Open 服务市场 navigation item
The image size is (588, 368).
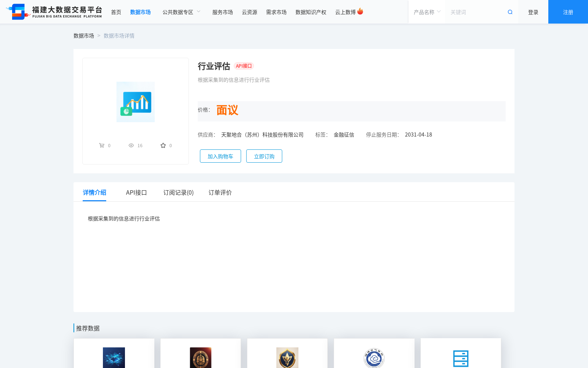(223, 12)
